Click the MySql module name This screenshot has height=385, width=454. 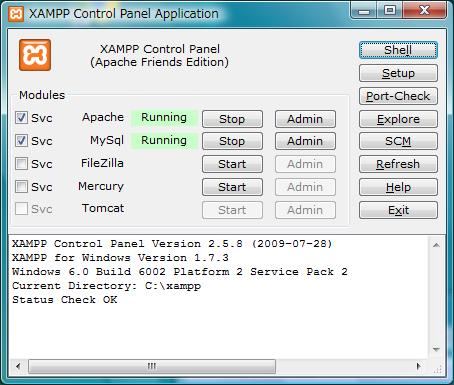(x=107, y=140)
